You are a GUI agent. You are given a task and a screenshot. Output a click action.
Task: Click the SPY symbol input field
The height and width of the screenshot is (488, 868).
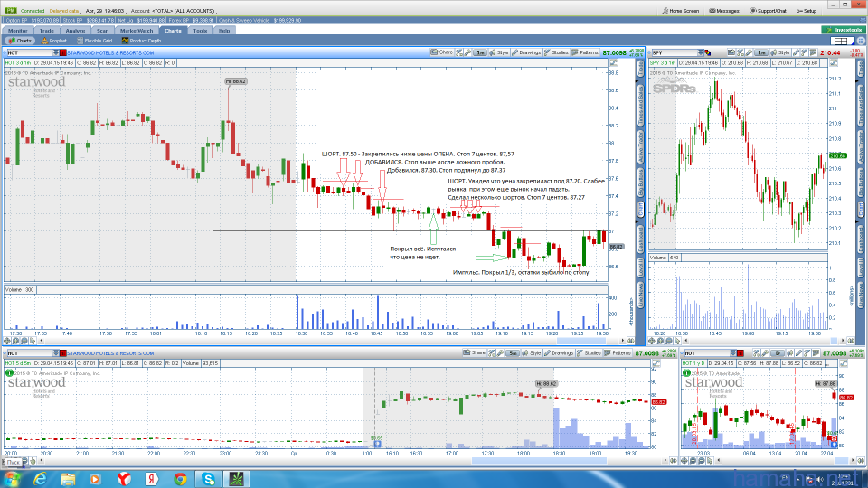674,52
